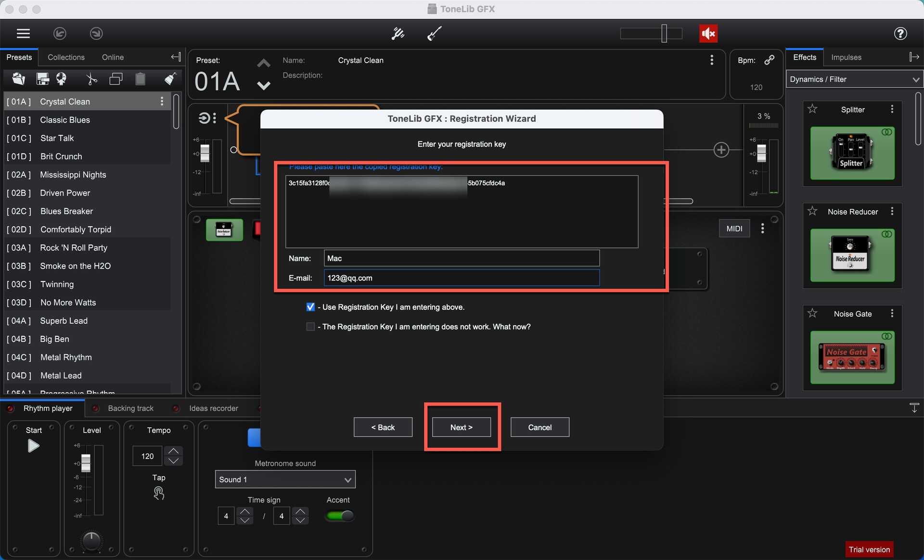This screenshot has width=924, height=560.
Task: Select Classic Blues preset
Action: tap(88, 120)
